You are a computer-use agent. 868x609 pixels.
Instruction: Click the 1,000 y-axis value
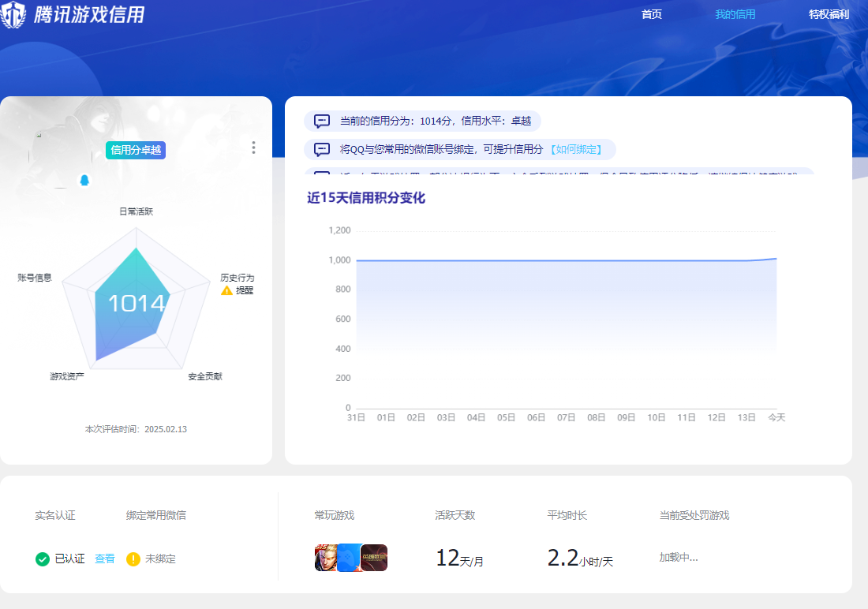click(339, 260)
